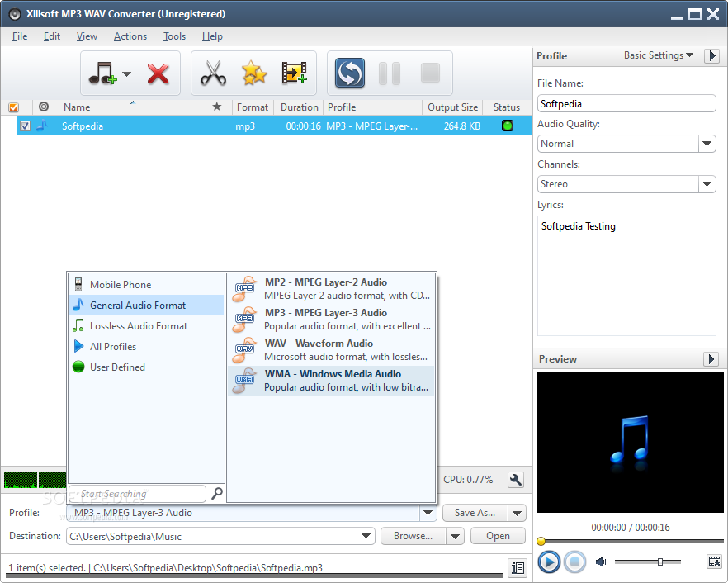Open the Save As dropdown arrow
This screenshot has width=728, height=583.
517,513
